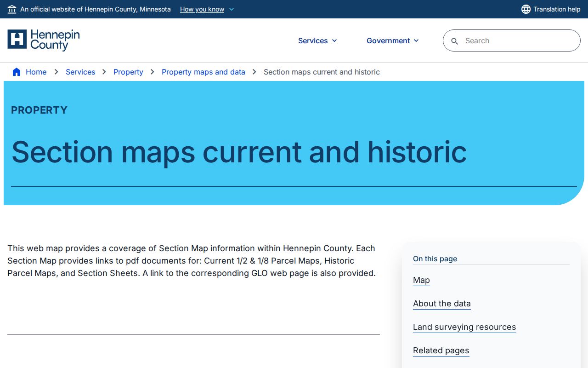The height and width of the screenshot is (368, 588).
Task: Expand the How you know chevron
Action: click(x=232, y=9)
